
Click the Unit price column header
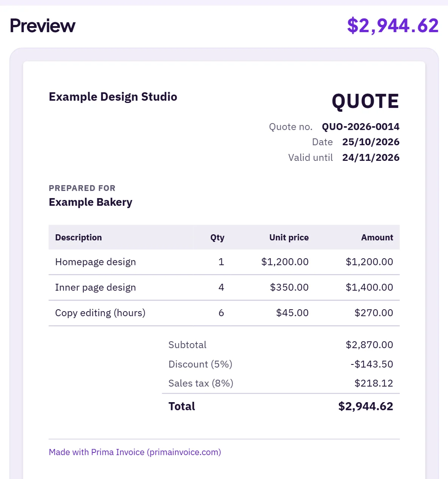pyautogui.click(x=289, y=238)
